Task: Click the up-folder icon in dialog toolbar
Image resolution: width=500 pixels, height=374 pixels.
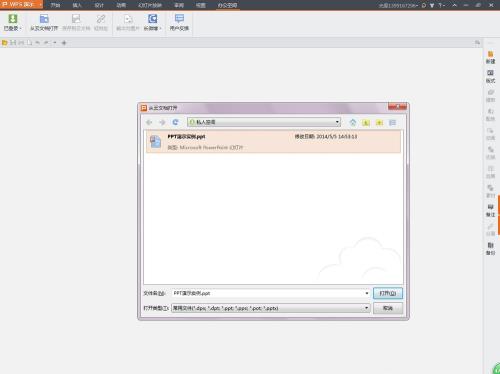Action: [x=366, y=123]
